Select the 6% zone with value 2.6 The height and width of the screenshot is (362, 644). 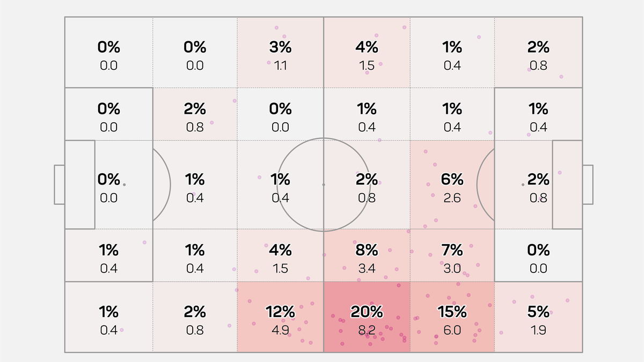coord(452,185)
